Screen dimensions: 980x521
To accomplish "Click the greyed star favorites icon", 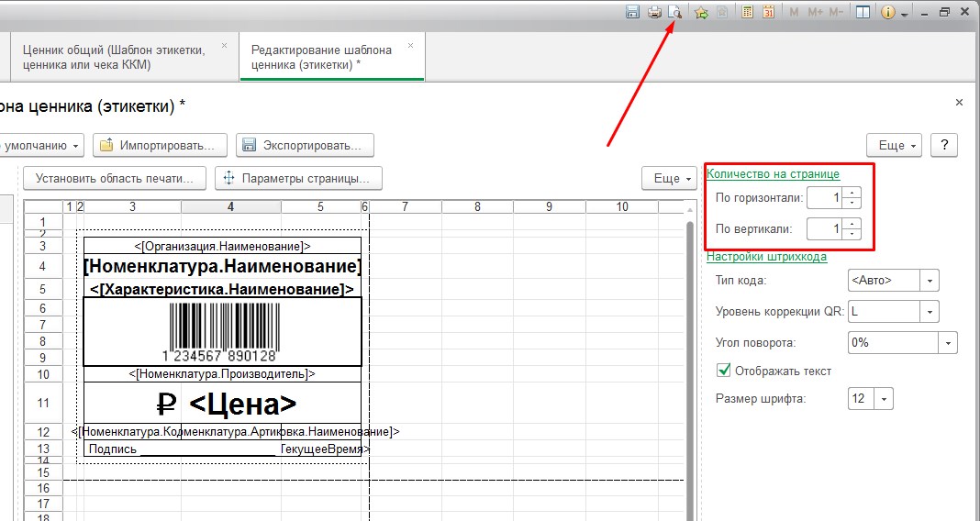I will [722, 12].
